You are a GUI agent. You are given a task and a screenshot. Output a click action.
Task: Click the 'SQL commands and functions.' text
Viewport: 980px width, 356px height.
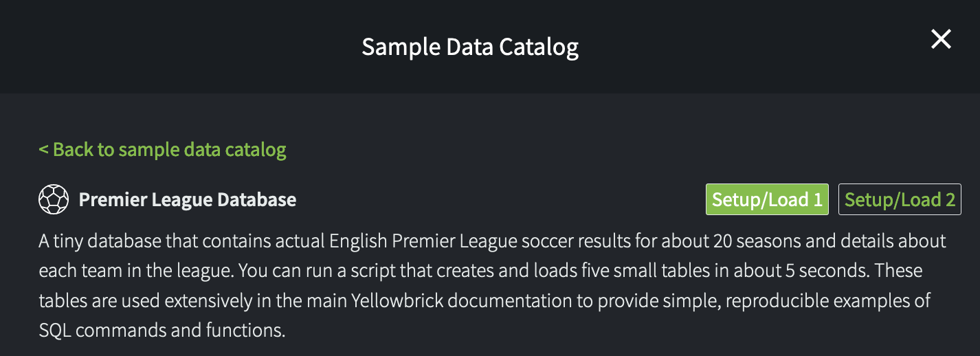click(x=162, y=330)
